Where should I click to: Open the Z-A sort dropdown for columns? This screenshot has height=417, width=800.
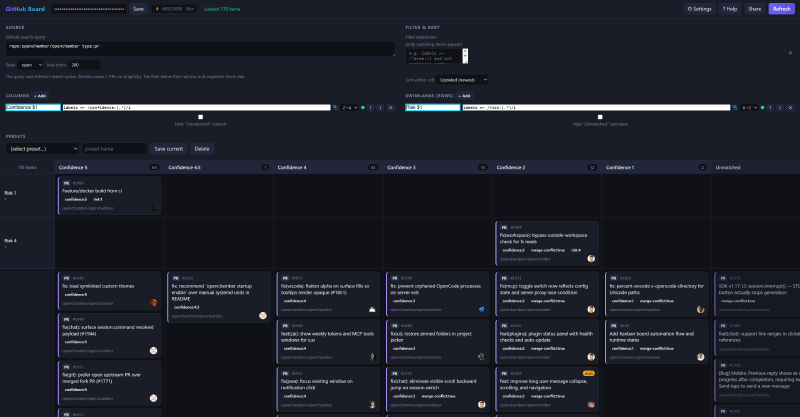(x=349, y=108)
